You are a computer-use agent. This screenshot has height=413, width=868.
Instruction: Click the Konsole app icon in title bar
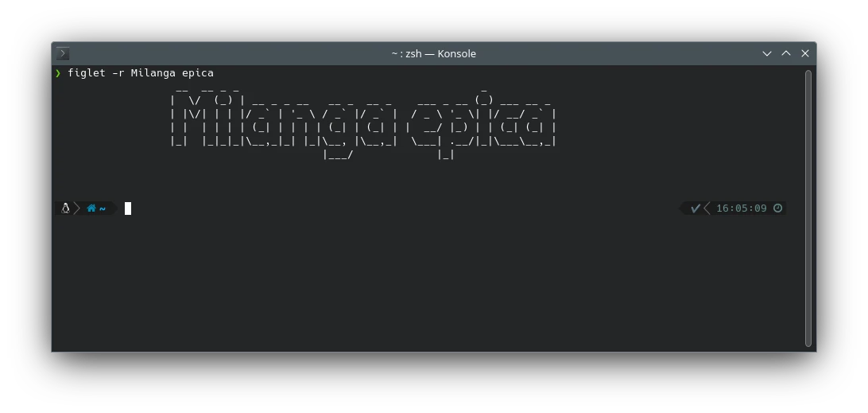(x=64, y=53)
